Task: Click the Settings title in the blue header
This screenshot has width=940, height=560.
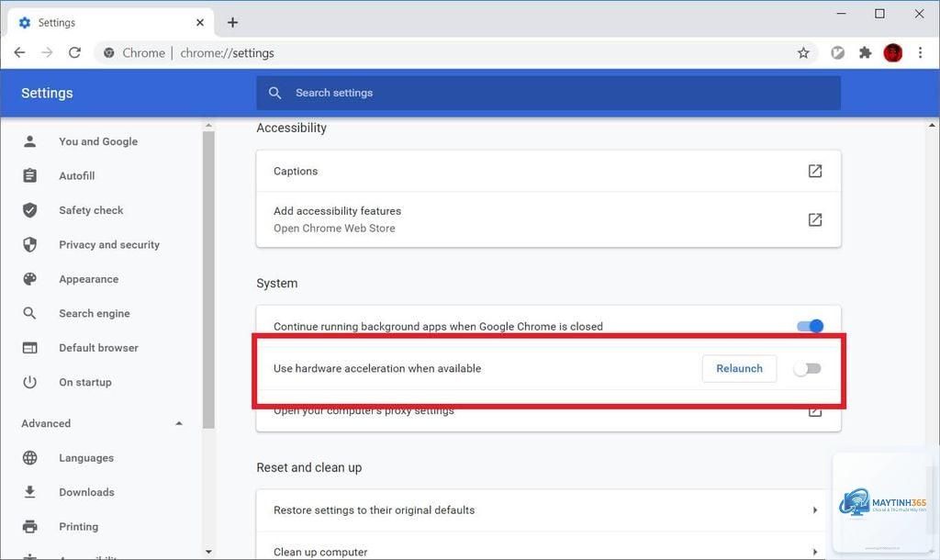Action: pyautogui.click(x=47, y=93)
